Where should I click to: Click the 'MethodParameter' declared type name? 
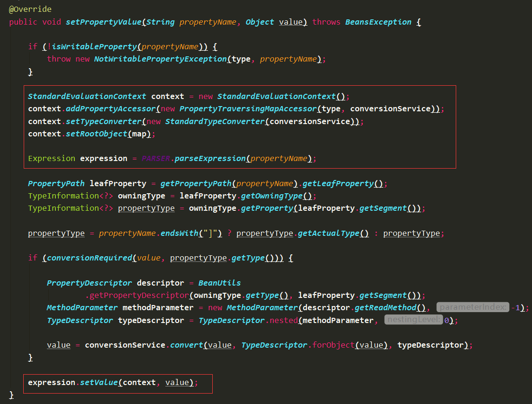tap(82, 308)
